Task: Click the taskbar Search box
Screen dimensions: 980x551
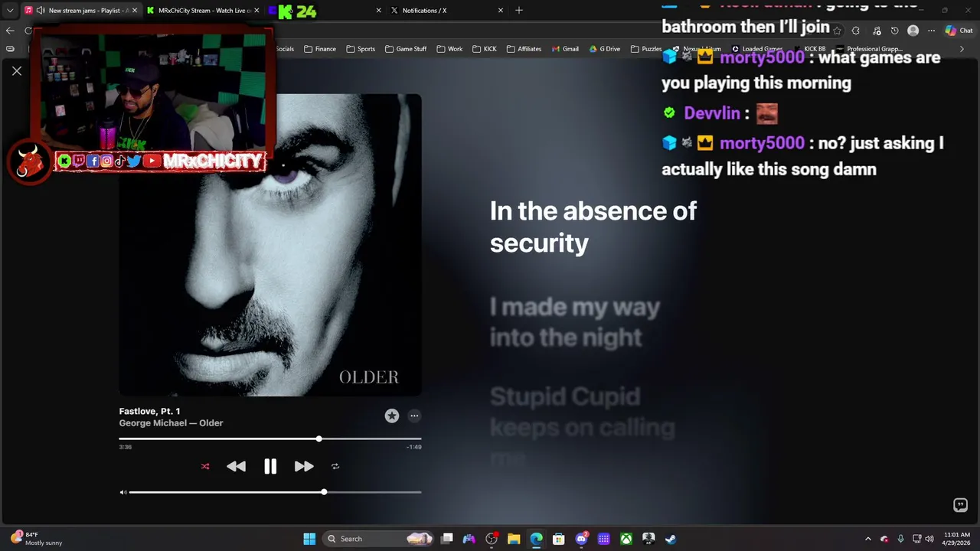Action: pyautogui.click(x=378, y=539)
